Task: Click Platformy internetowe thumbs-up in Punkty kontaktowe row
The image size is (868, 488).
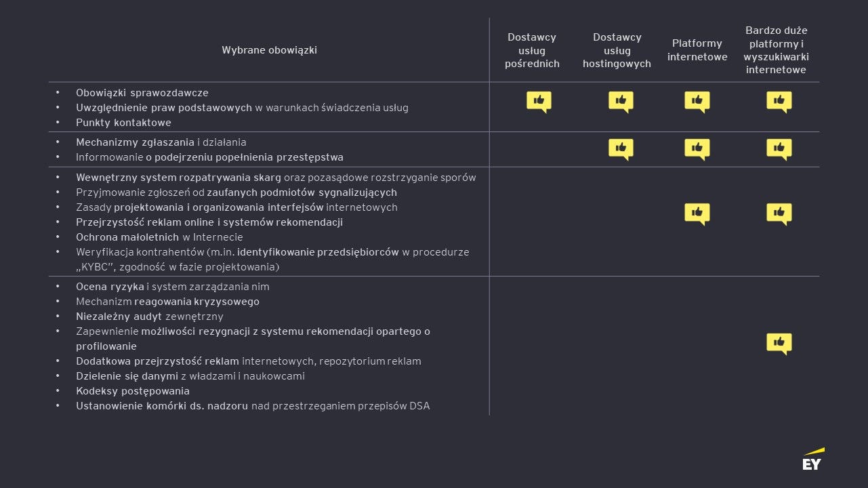Action: point(697,102)
